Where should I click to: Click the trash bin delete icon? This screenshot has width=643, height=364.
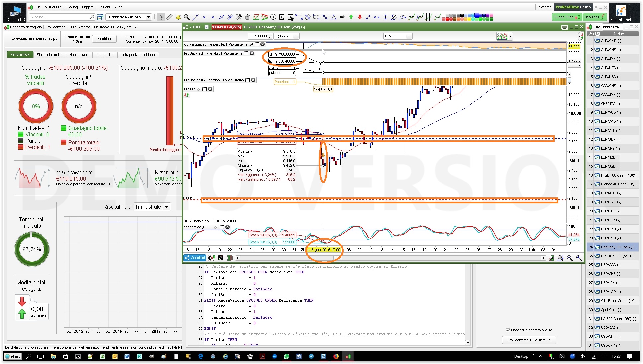click(x=247, y=17)
